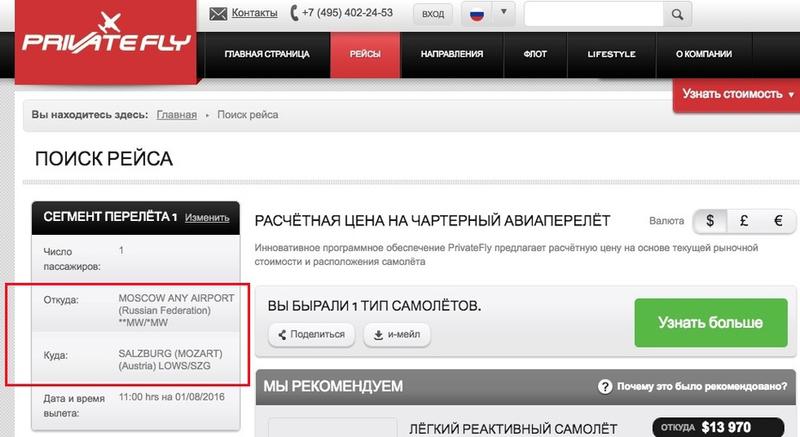Select euro currency
Image resolution: width=800 pixels, height=437 pixels.
pos(778,221)
